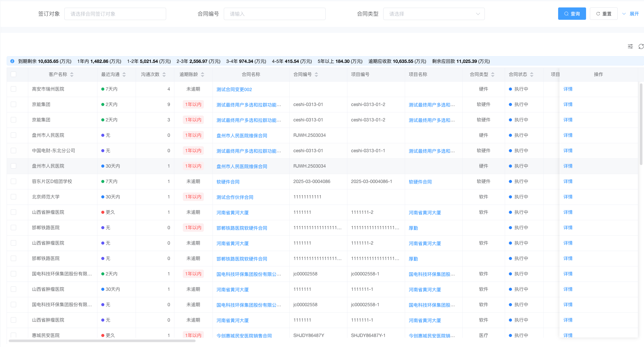Viewport: 644px width, 347px height.
Task: Click the info icon in summary bar
Action: coord(12,61)
